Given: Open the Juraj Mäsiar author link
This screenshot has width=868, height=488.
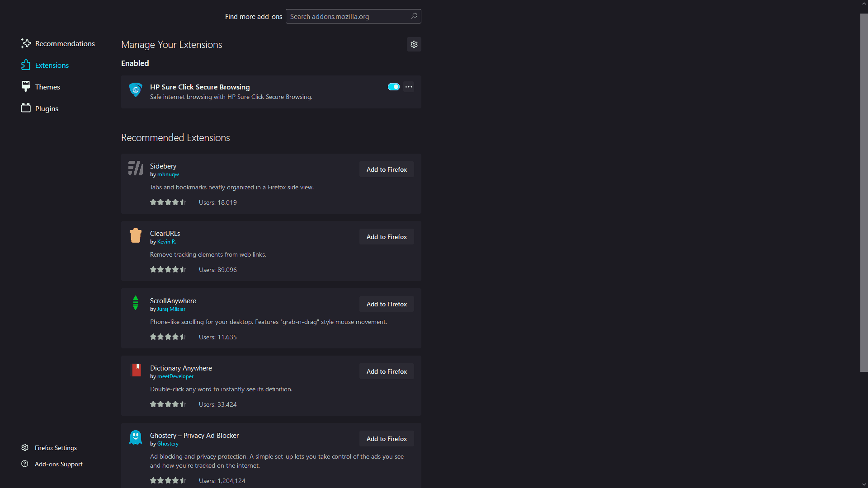Looking at the screenshot, I should (171, 309).
